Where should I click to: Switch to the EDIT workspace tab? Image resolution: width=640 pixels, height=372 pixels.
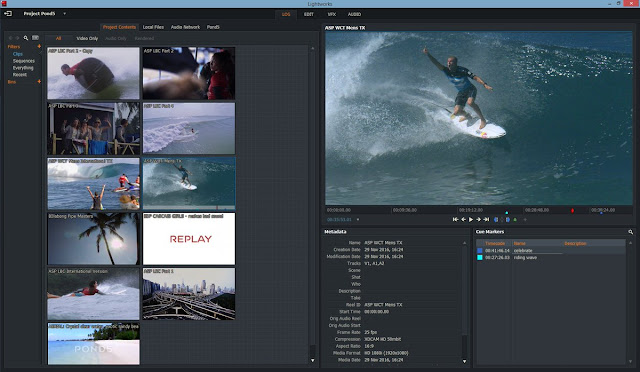coord(309,14)
